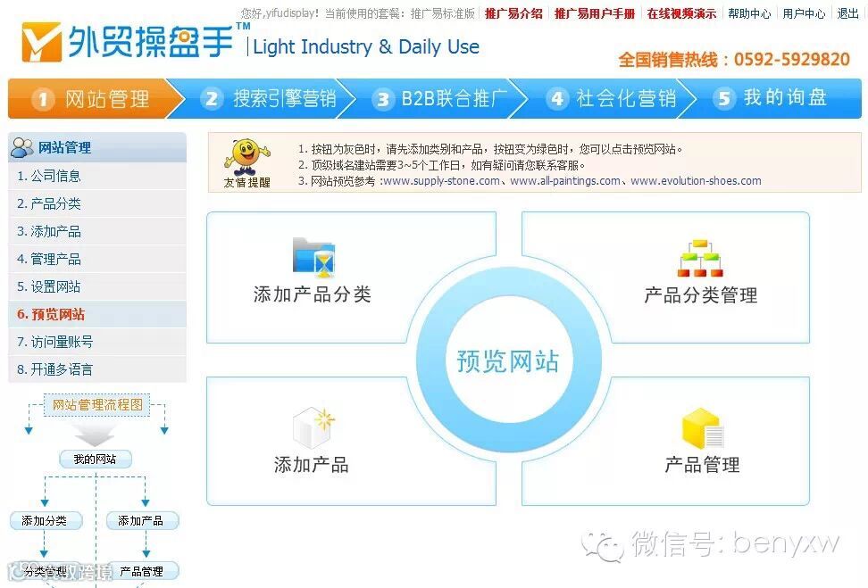Click the product category management hierarchy icon
Image resolution: width=868 pixels, height=588 pixels.
[x=700, y=258]
